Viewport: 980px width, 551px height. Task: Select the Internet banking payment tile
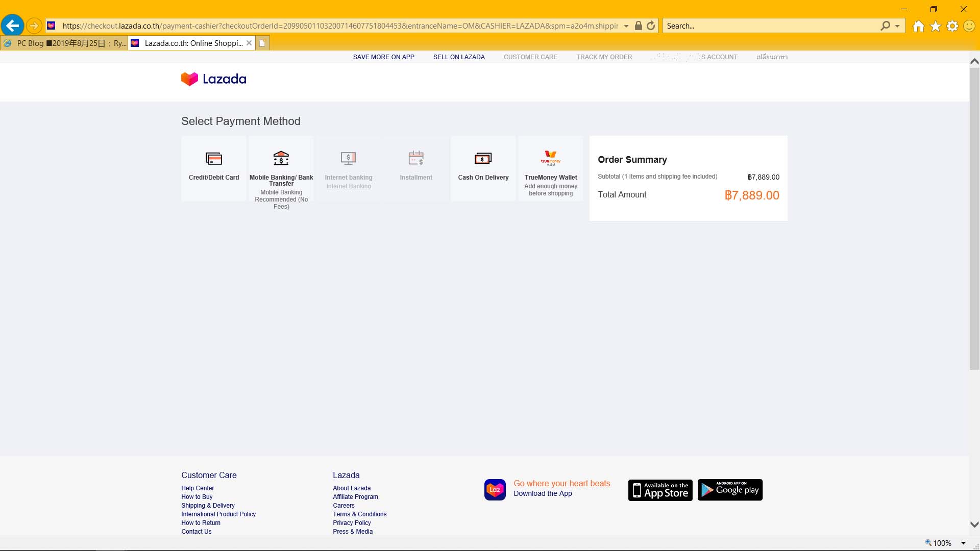tap(349, 168)
